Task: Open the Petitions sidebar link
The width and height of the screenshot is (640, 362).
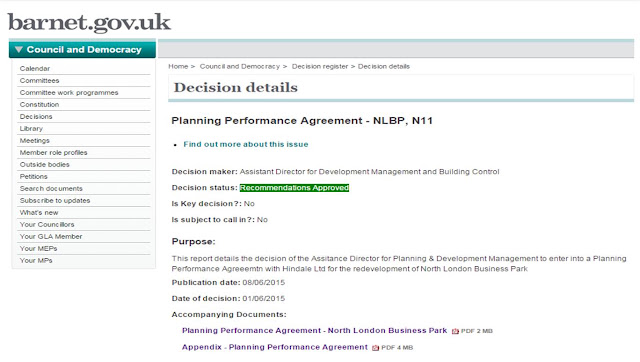Action: pos(33,177)
